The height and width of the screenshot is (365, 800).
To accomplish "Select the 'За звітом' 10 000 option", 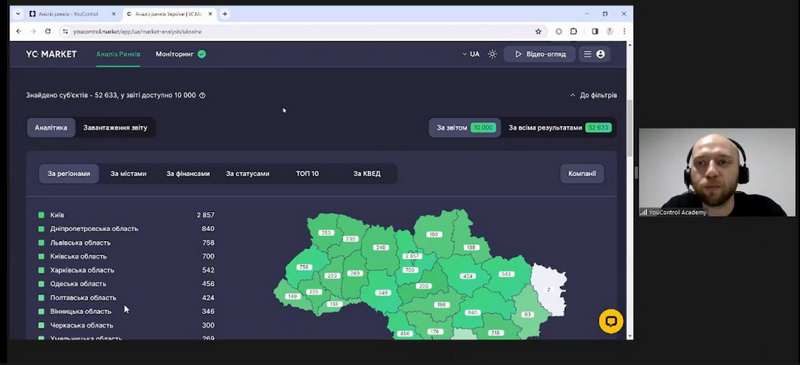I will (465, 128).
